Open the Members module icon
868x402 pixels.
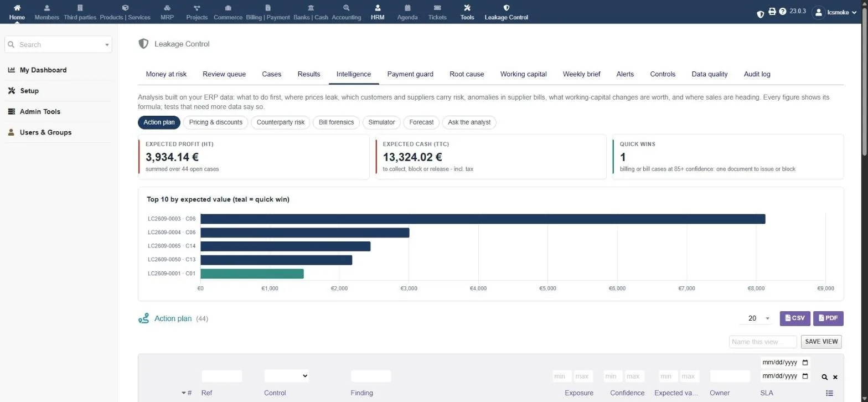(x=46, y=8)
